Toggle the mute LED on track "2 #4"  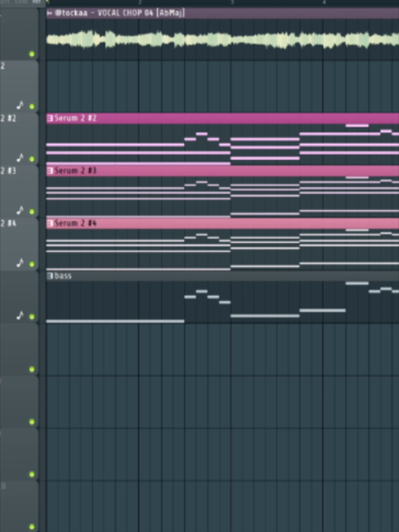32,264
